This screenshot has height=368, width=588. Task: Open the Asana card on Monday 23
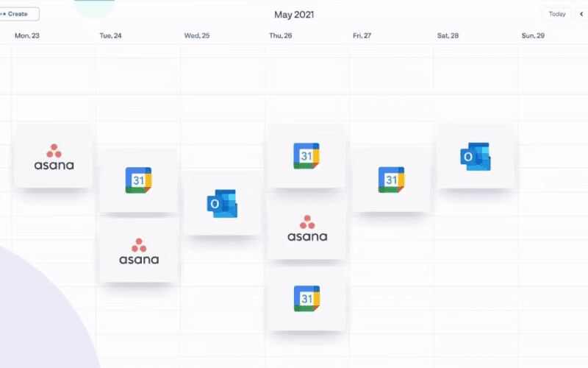[54, 157]
